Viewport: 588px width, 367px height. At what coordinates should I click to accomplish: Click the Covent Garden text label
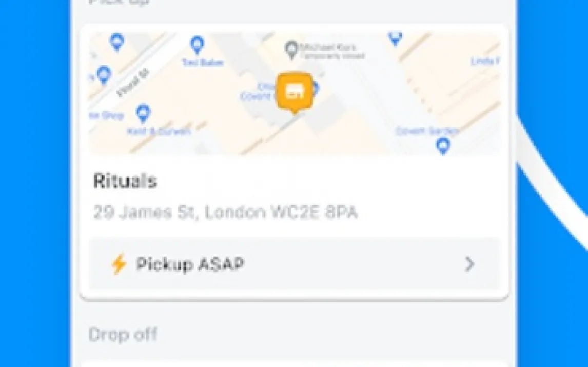coord(427,131)
